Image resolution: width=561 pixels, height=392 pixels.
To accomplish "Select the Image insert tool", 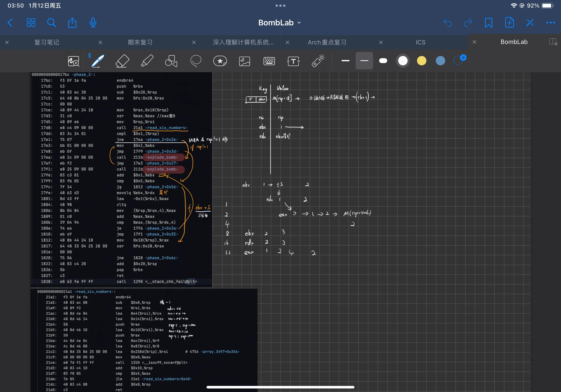I will point(244,61).
